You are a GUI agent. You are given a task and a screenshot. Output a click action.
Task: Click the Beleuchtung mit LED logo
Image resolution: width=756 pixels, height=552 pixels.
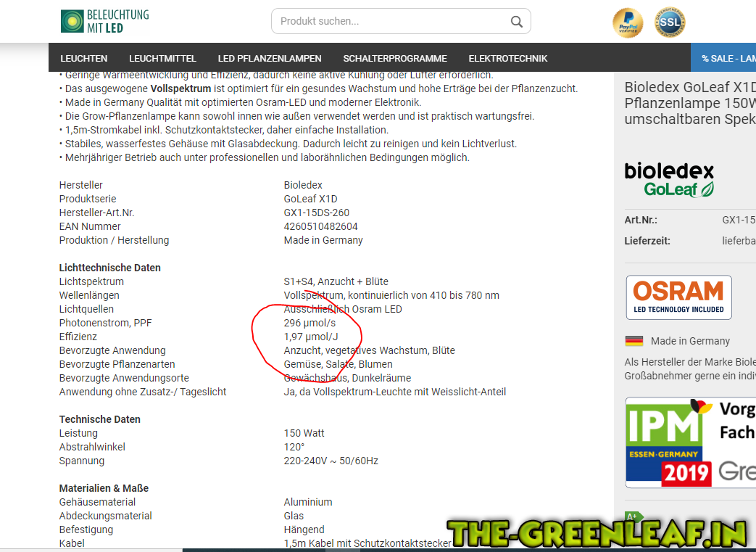104,21
